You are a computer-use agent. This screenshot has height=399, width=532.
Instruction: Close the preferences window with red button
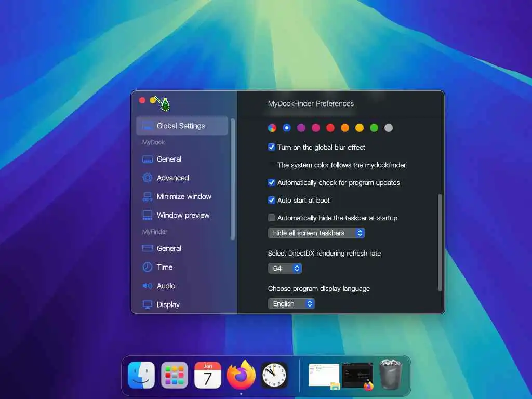click(x=142, y=100)
